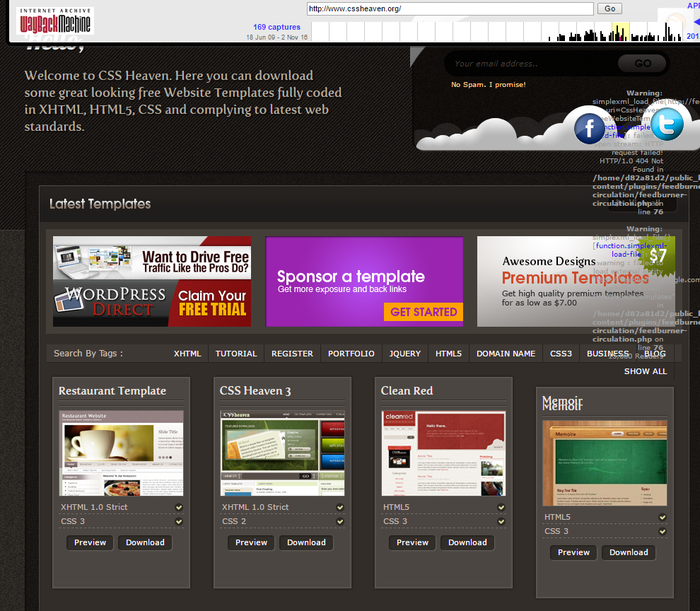Preview the Clean Red template
This screenshot has width=700, height=611.
[412, 542]
